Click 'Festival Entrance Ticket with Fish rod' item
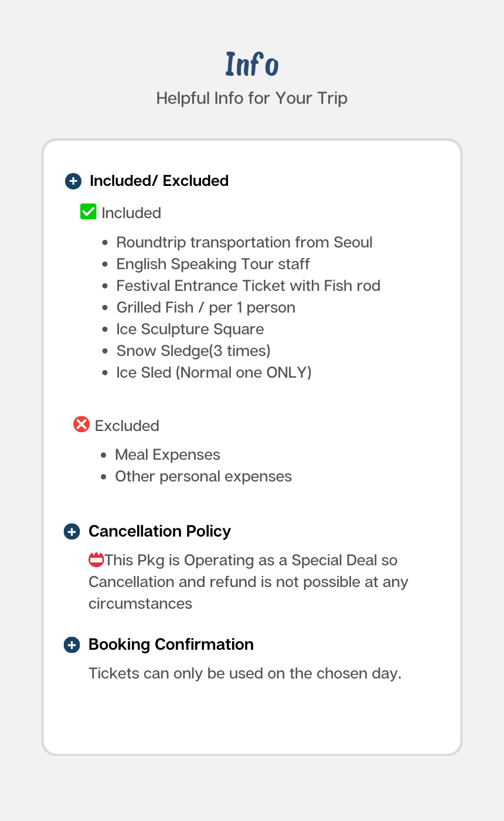 [x=248, y=286]
